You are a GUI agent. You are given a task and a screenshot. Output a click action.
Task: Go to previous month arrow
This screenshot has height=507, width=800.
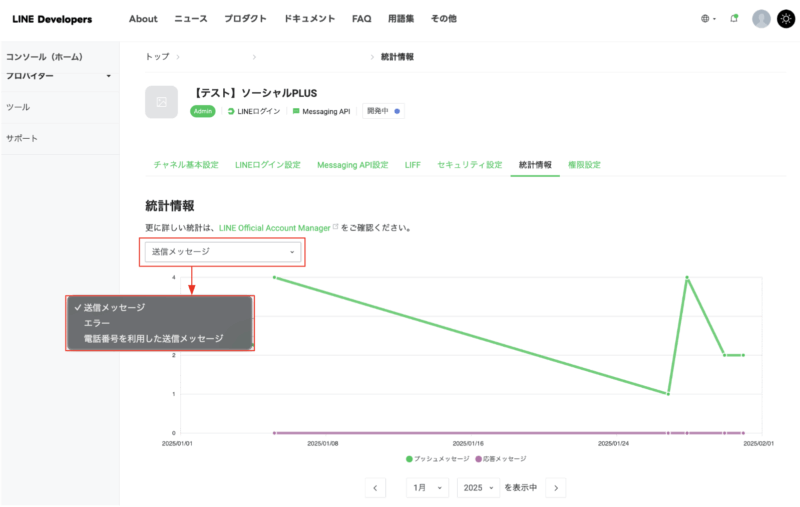[375, 488]
